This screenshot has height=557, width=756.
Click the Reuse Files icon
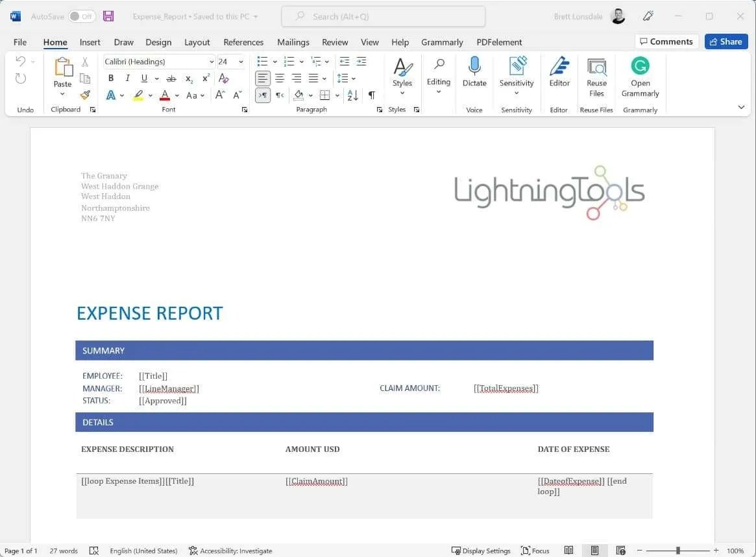pyautogui.click(x=596, y=67)
